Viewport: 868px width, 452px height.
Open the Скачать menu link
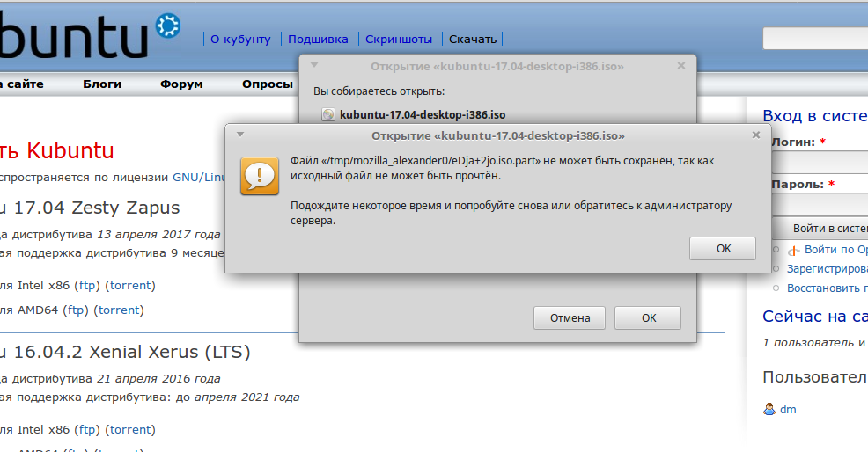click(473, 40)
